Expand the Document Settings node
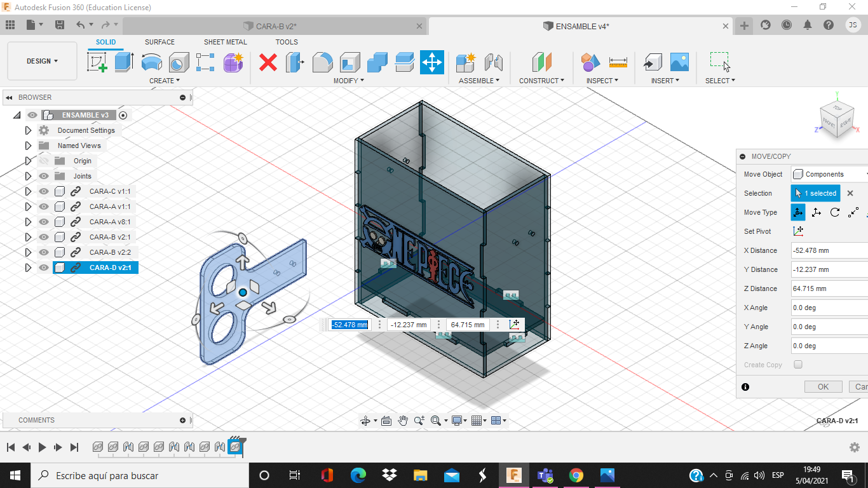The height and width of the screenshot is (488, 868). click(28, 130)
